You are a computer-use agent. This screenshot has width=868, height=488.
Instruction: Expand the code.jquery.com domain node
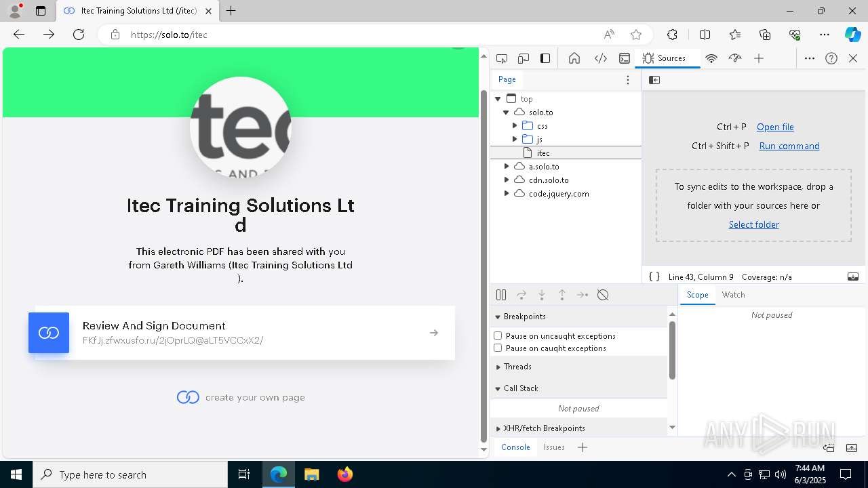coord(507,194)
